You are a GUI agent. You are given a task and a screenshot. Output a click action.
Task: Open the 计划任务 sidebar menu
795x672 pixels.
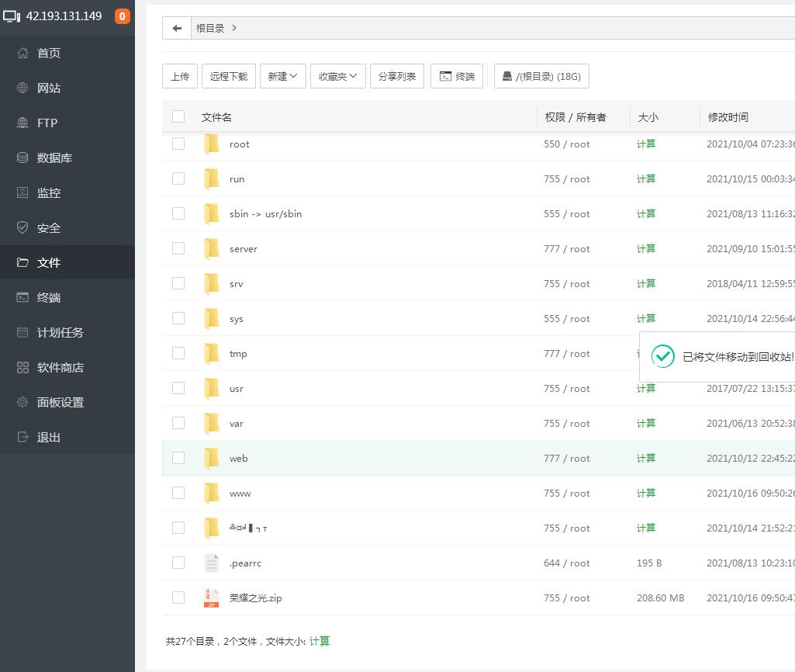pos(60,332)
